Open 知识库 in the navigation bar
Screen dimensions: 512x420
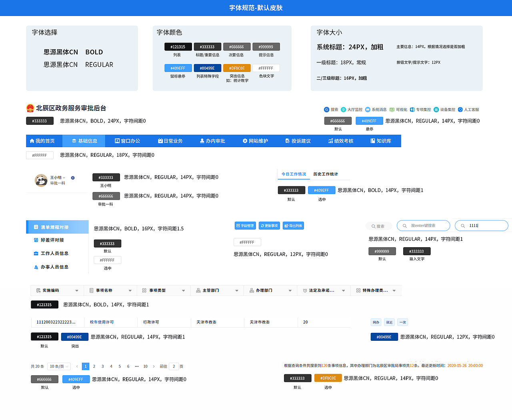coord(381,141)
